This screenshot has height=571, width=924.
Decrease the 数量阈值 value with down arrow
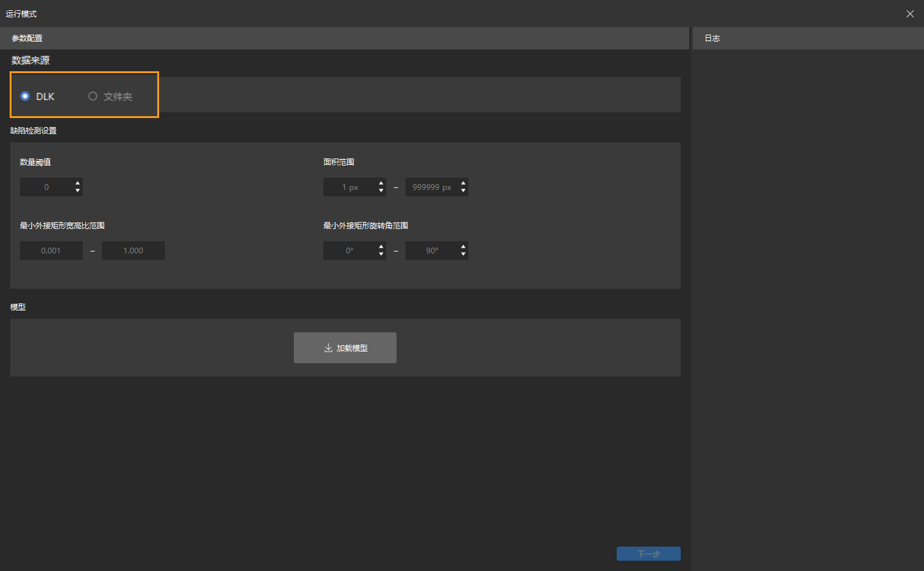pyautogui.click(x=78, y=191)
